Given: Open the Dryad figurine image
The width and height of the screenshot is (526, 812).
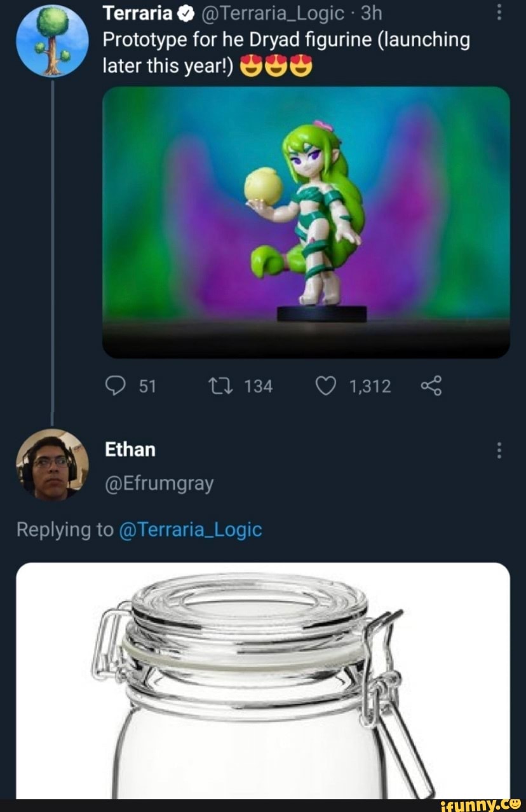Looking at the screenshot, I should [x=307, y=224].
